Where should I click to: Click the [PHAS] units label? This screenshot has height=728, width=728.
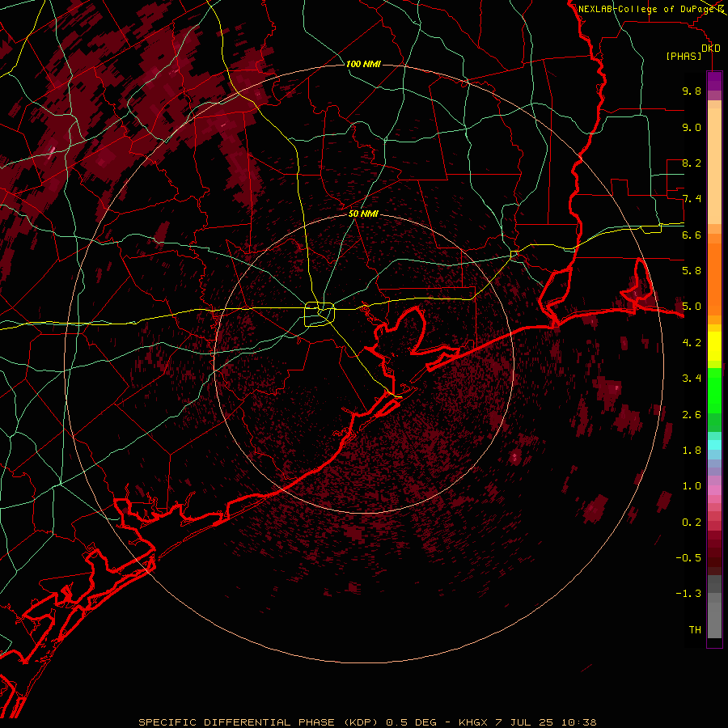click(x=684, y=56)
